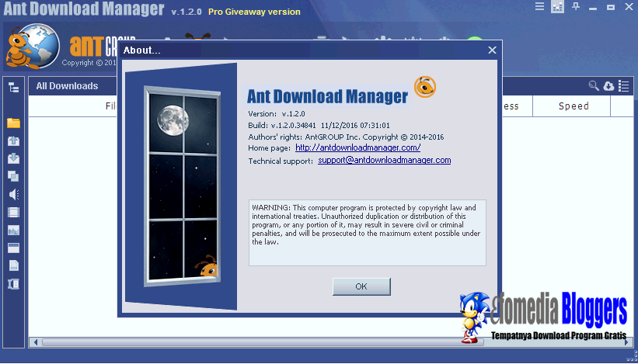Click the copyright WARNING text box

[368, 233]
